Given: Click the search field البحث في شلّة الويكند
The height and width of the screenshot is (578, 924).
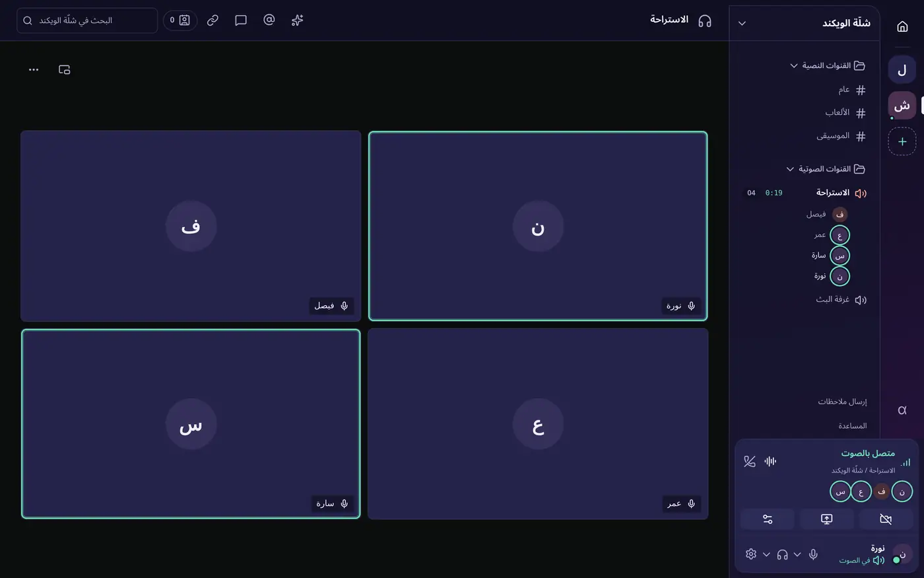Looking at the screenshot, I should 87,20.
